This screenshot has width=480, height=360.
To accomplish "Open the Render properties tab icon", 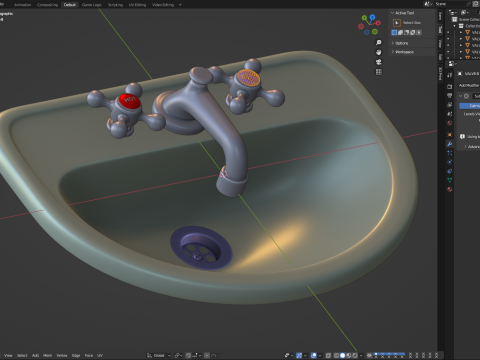I will 450,87.
